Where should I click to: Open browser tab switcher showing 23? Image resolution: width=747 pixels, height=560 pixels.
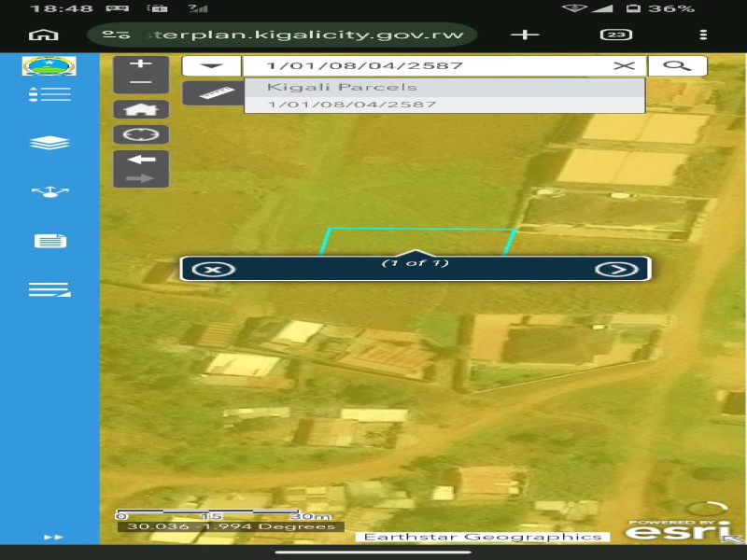(616, 35)
